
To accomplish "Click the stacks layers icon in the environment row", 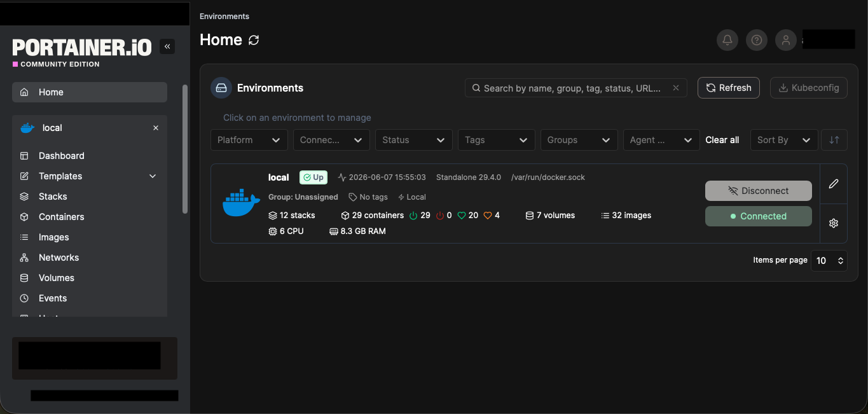I will tap(273, 216).
